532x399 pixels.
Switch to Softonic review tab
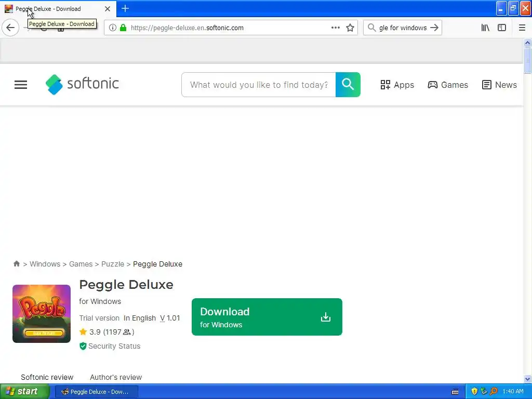47,377
